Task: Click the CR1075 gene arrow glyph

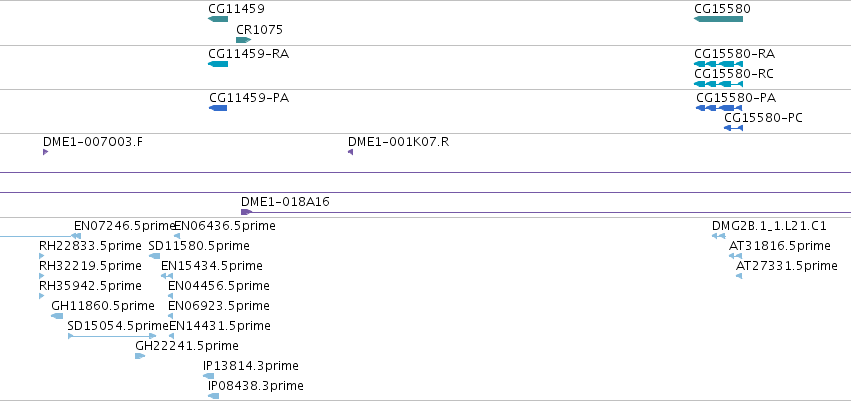Action: 244,40
